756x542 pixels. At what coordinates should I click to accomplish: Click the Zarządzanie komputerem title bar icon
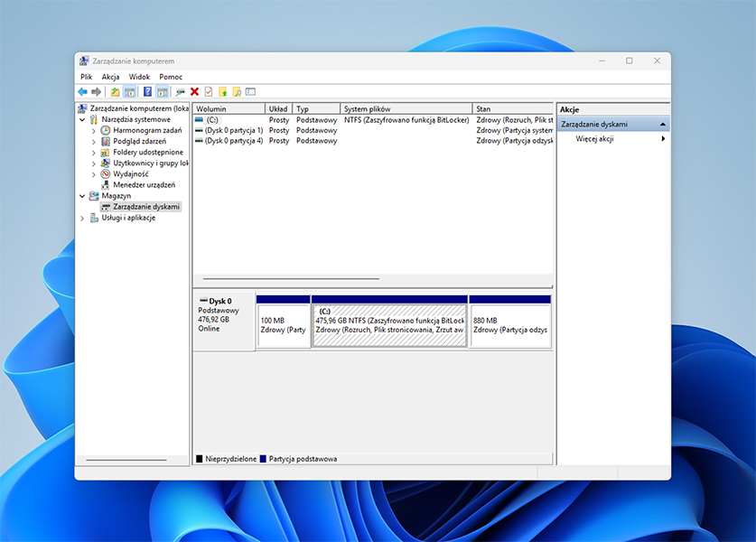(x=84, y=61)
